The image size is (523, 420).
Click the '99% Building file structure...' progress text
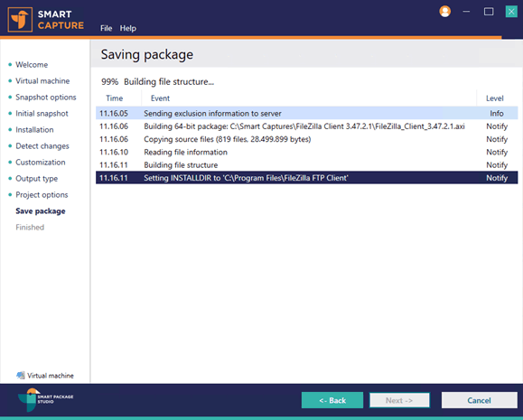(x=158, y=81)
